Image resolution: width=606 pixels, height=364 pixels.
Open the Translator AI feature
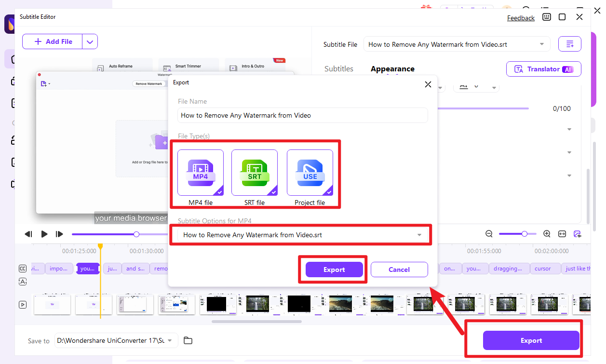point(543,69)
